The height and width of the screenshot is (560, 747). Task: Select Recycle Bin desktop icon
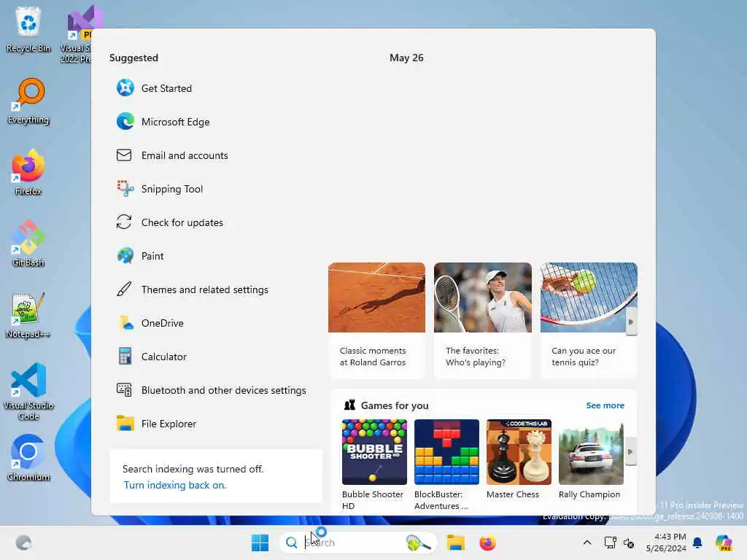[28, 29]
